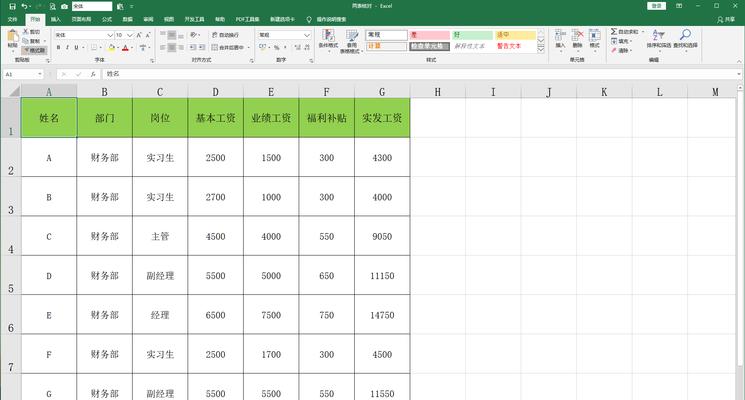This screenshot has height=400, width=745.
Task: Toggle Bold formatting
Action: 58,48
